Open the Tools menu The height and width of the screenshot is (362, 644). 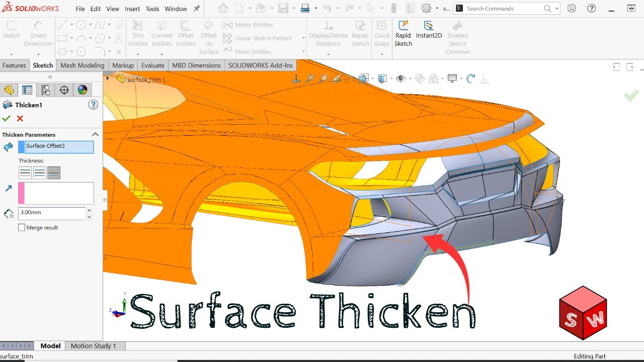tap(152, 9)
